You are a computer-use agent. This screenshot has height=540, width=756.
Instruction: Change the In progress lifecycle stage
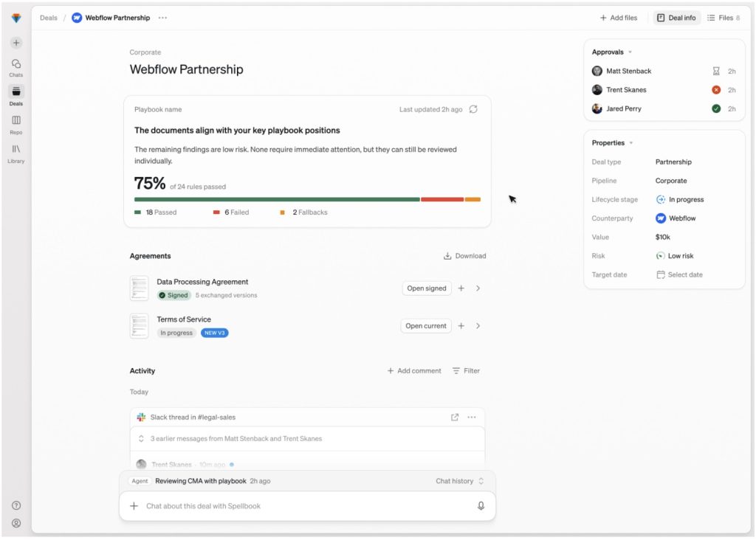pos(680,199)
